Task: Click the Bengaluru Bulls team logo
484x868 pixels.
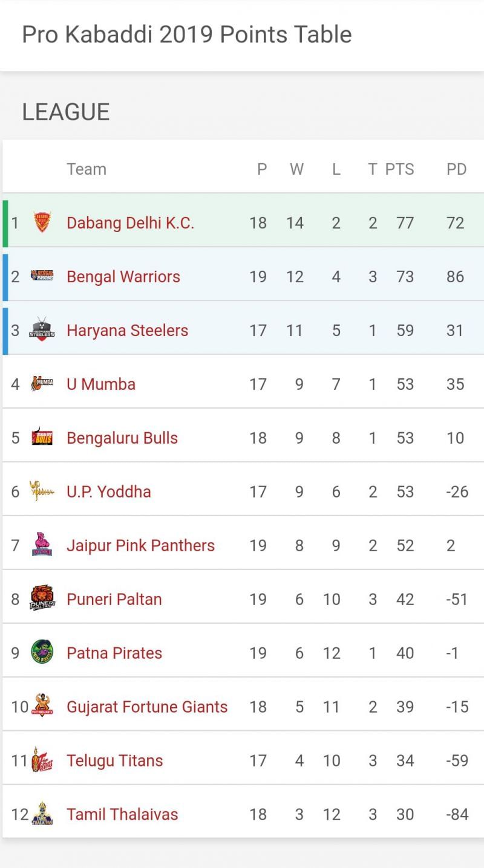Action: click(x=42, y=437)
